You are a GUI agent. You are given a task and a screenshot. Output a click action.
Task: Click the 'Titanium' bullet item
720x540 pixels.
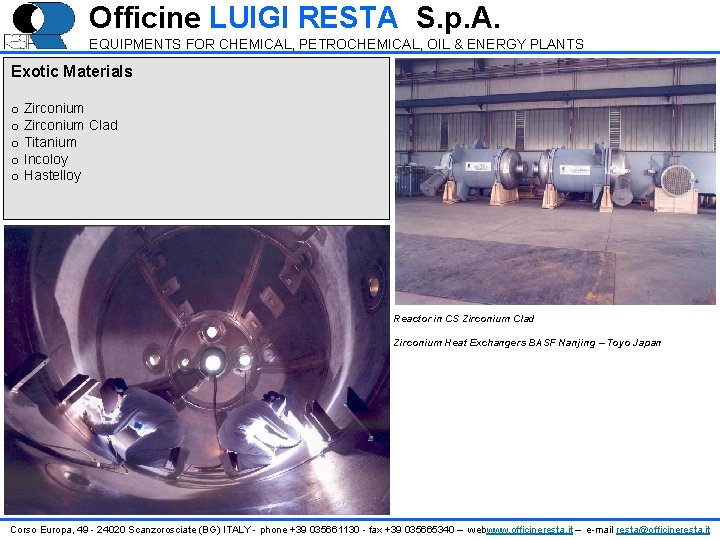[51, 142]
